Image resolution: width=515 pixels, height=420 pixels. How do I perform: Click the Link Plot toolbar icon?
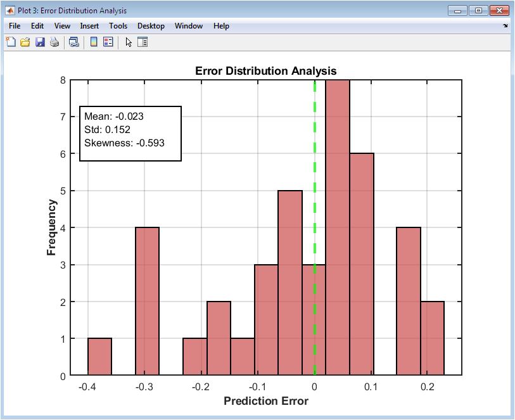(x=74, y=42)
